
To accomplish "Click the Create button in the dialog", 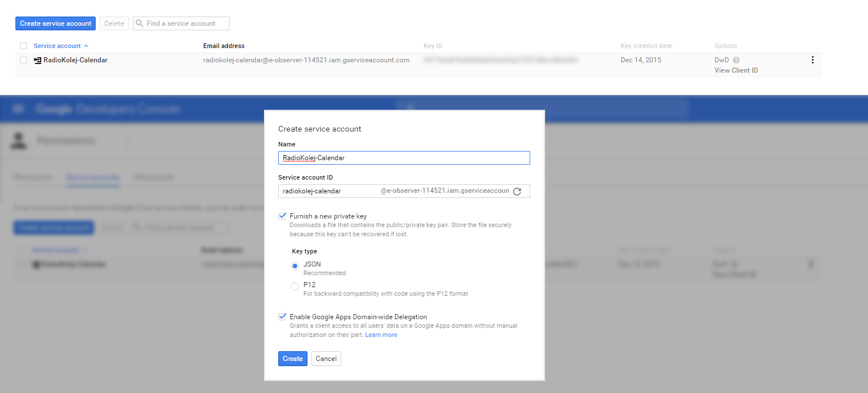I will [x=293, y=359].
